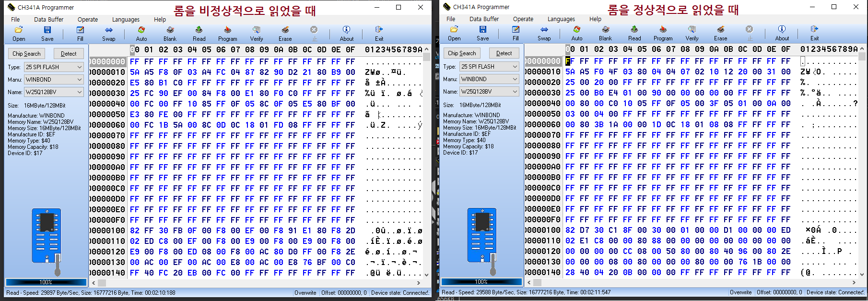Screen dimensions: 868x301
Task: Open Operate menu in left window
Action: [88, 20]
